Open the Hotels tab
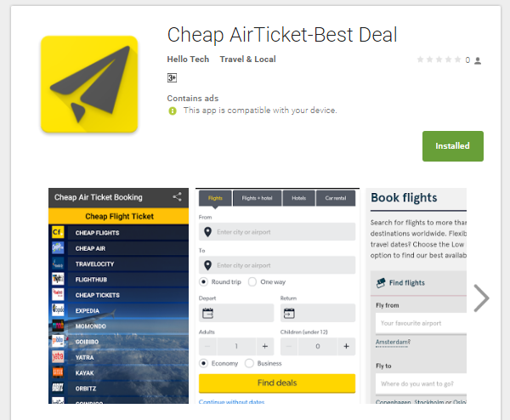Viewport: 510px width, 420px height. (298, 198)
